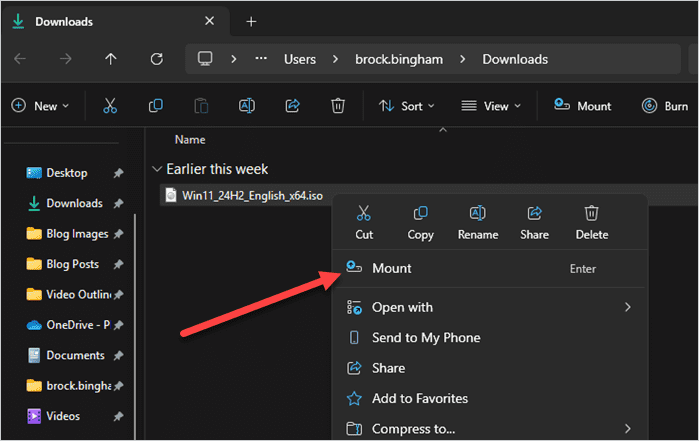
Task: Click Share icon in context menu top row
Action: tap(534, 223)
